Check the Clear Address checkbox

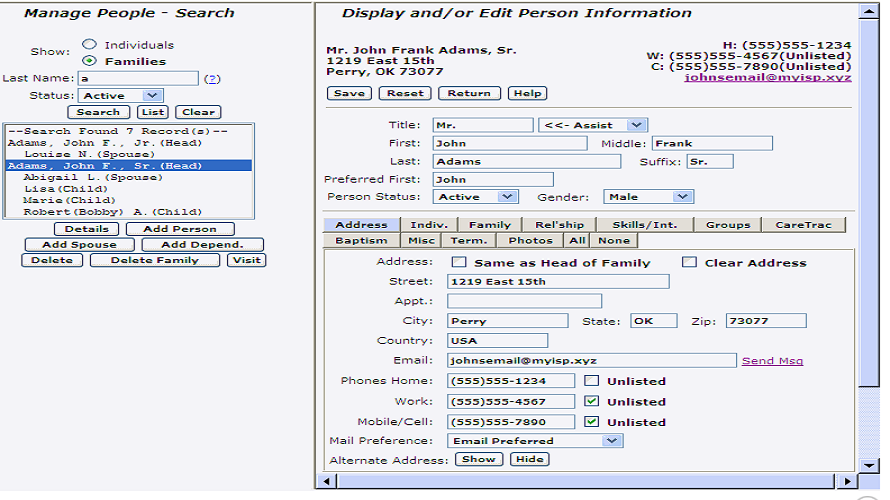[x=689, y=262]
